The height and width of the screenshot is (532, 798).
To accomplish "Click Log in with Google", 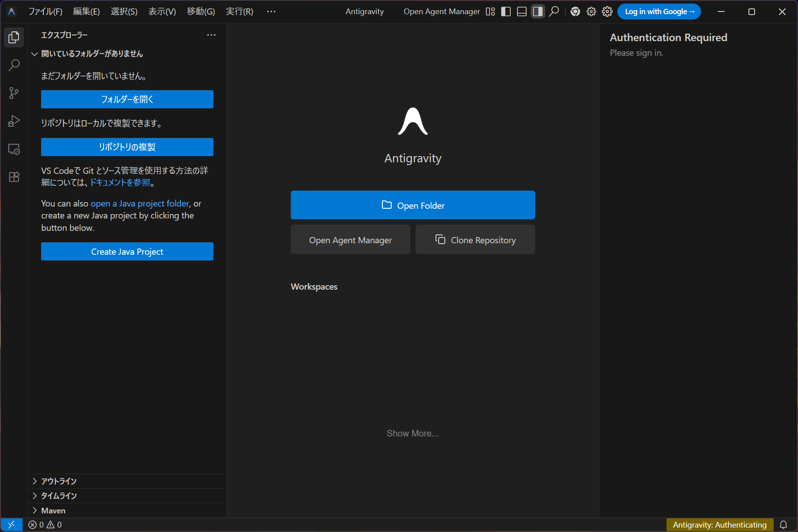I will 659,11.
